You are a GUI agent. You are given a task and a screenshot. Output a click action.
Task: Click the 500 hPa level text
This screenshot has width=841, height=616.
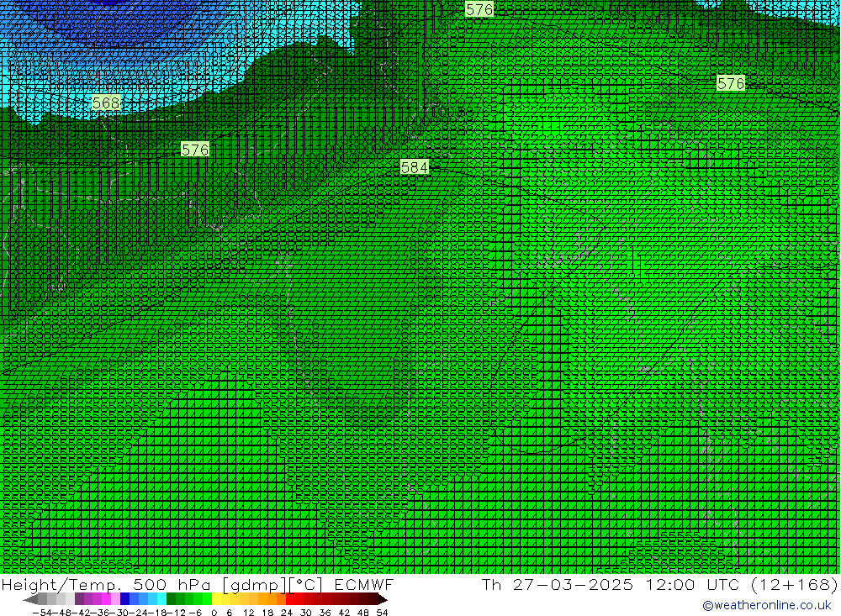click(174, 584)
